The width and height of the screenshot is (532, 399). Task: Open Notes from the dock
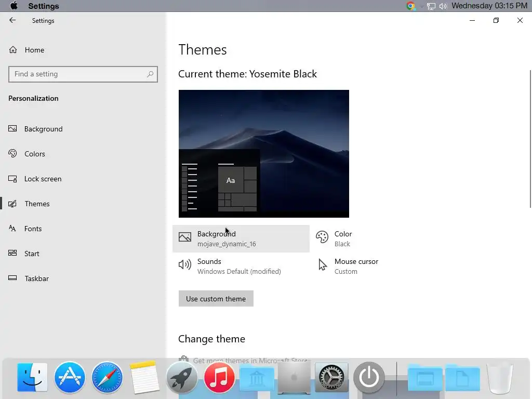click(144, 377)
